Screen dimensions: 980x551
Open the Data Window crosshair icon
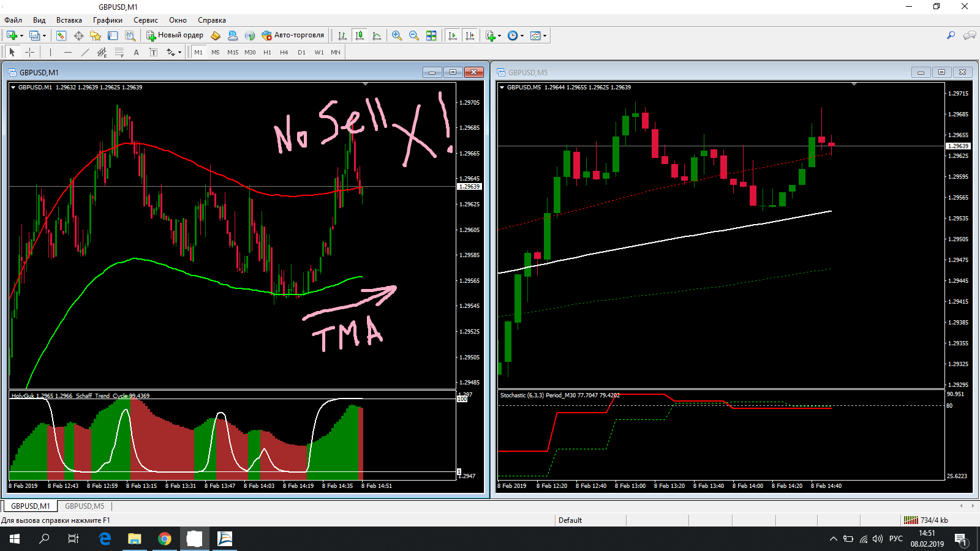tap(78, 36)
